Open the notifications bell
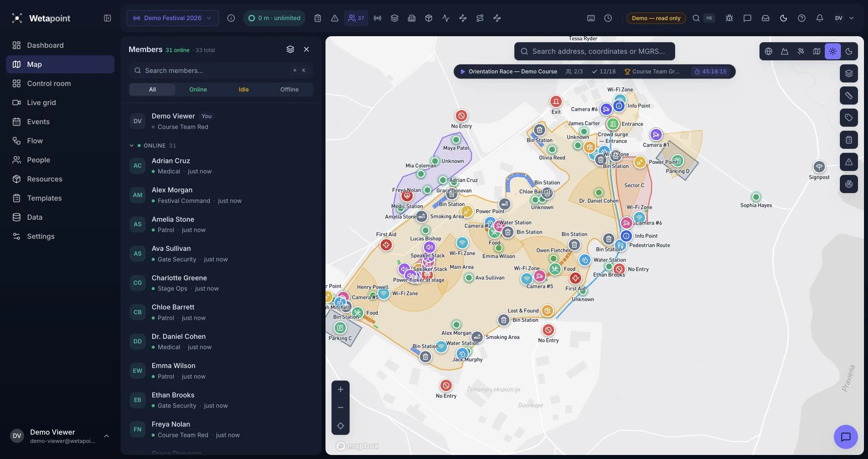Viewport: 868px width, 459px height. click(x=820, y=18)
